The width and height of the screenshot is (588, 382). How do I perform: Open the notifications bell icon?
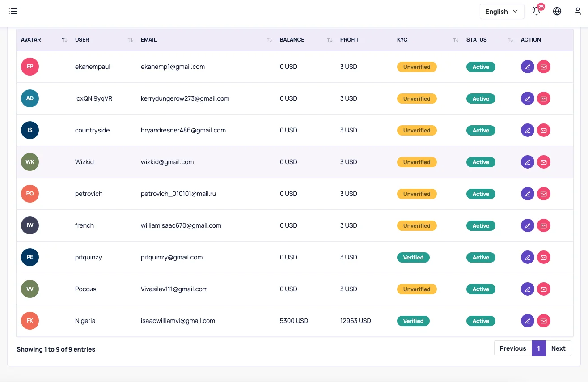pos(537,11)
